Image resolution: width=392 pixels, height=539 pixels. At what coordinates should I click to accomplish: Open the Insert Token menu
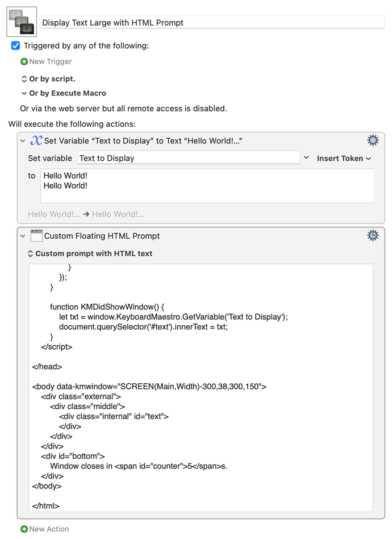point(344,159)
